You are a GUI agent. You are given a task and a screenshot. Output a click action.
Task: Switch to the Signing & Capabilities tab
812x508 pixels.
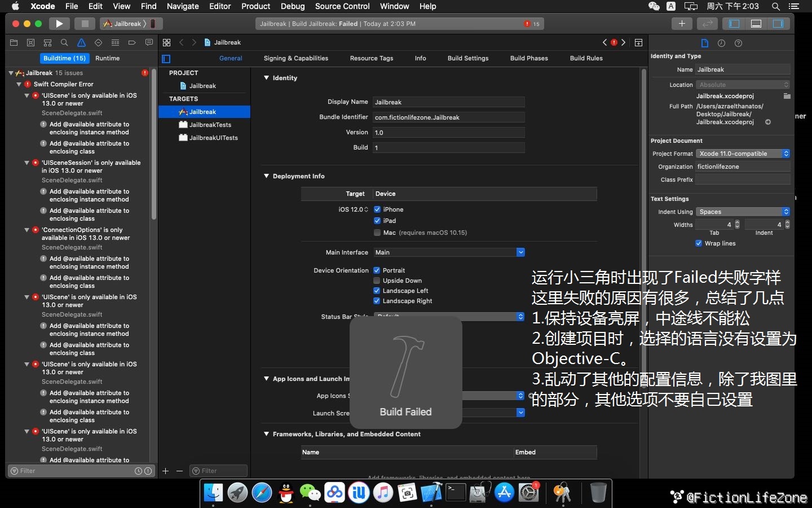[x=295, y=58]
